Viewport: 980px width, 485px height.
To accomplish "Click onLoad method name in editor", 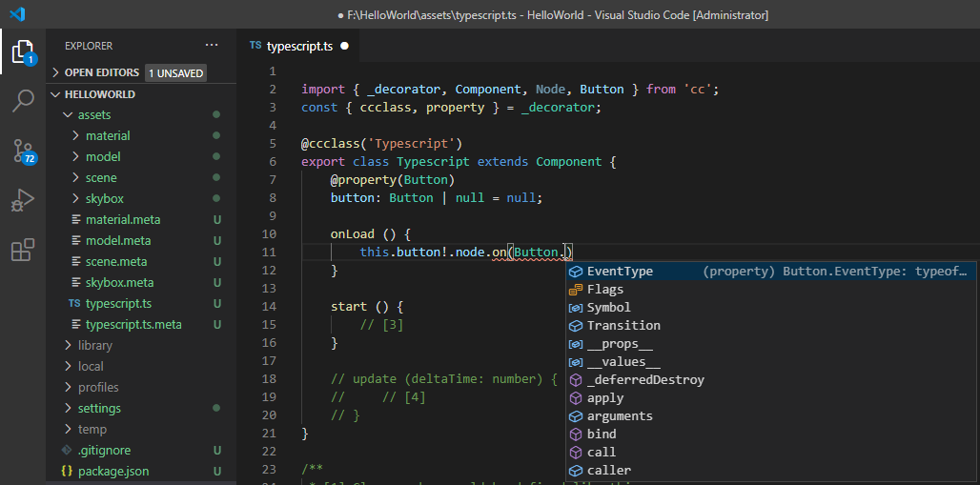I will 352,234.
